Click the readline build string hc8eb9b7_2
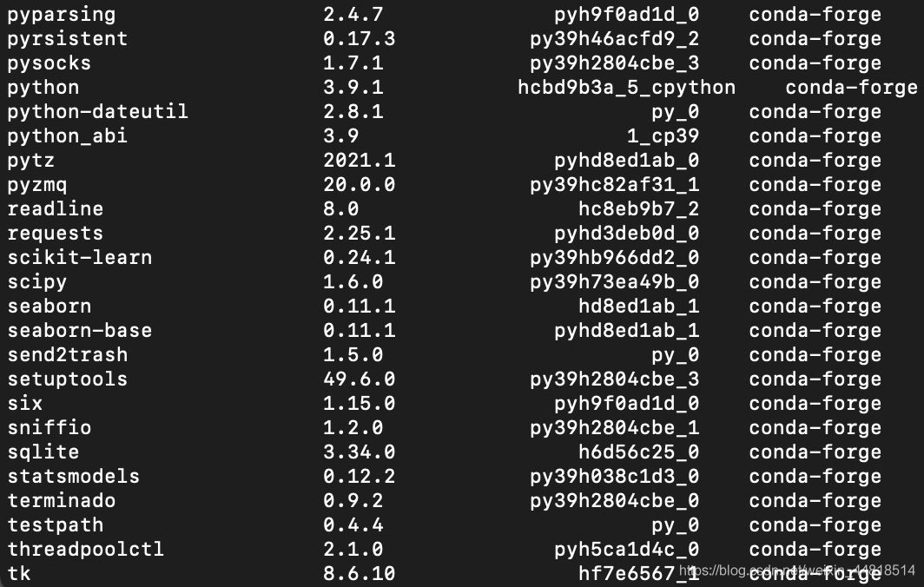 tap(638, 209)
